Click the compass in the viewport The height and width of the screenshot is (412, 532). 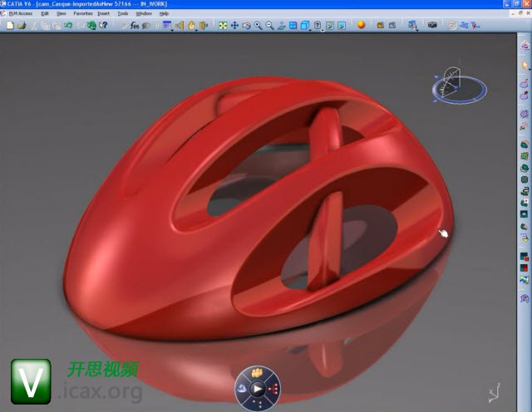(x=460, y=85)
